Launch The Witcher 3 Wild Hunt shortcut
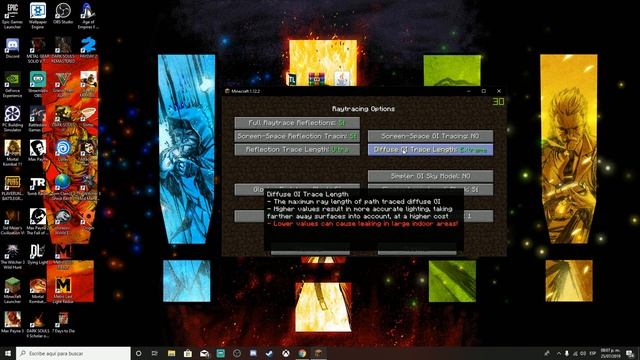The width and height of the screenshot is (640, 360). click(12, 256)
